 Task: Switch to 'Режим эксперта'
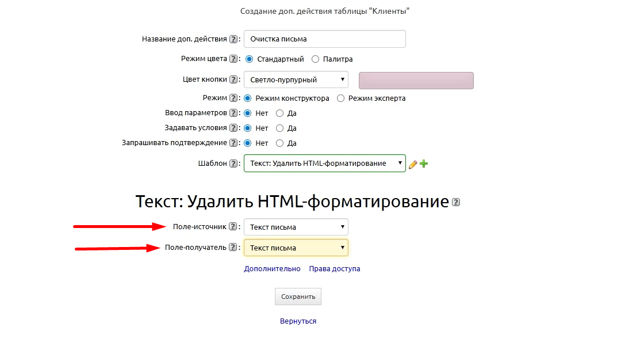tap(340, 98)
